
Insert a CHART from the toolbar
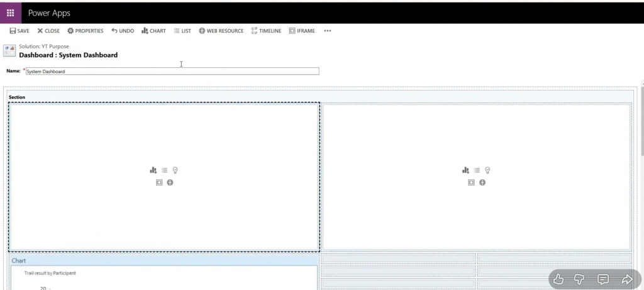pos(154,31)
